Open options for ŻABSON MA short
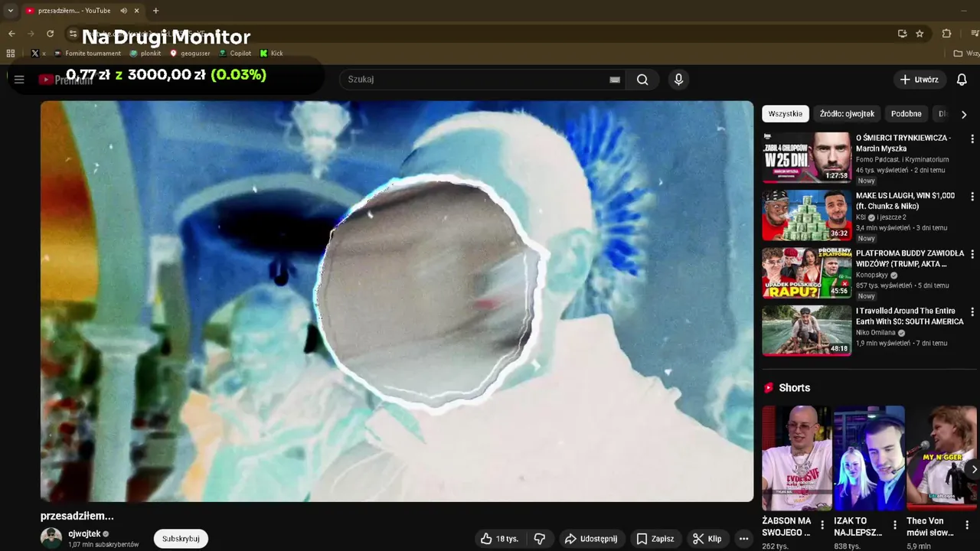 coord(822,525)
